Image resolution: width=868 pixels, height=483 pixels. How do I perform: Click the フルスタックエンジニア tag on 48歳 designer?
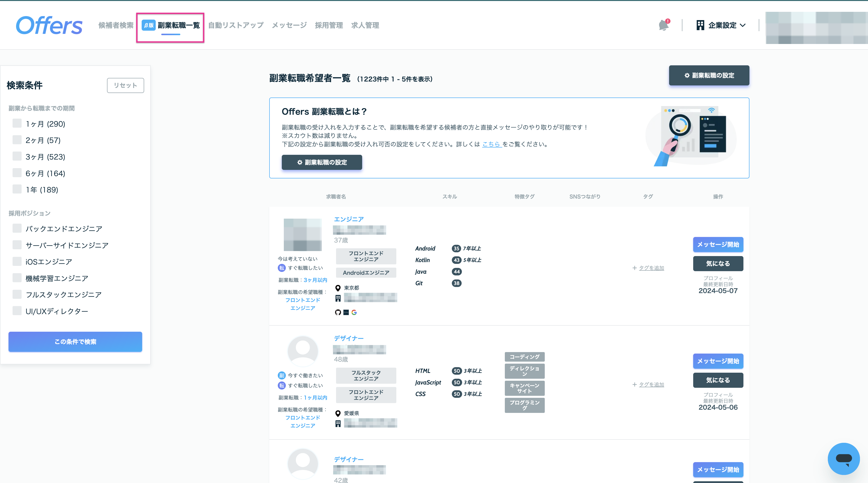(x=366, y=375)
